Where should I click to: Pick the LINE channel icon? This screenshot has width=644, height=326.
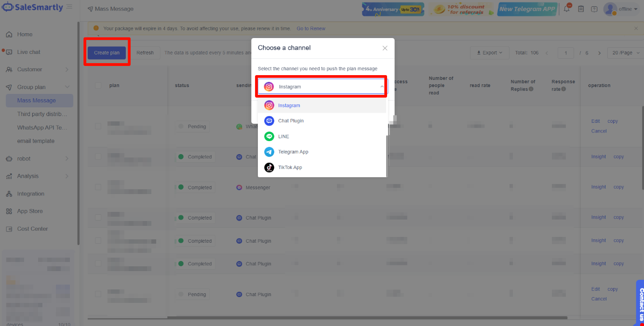point(269,136)
